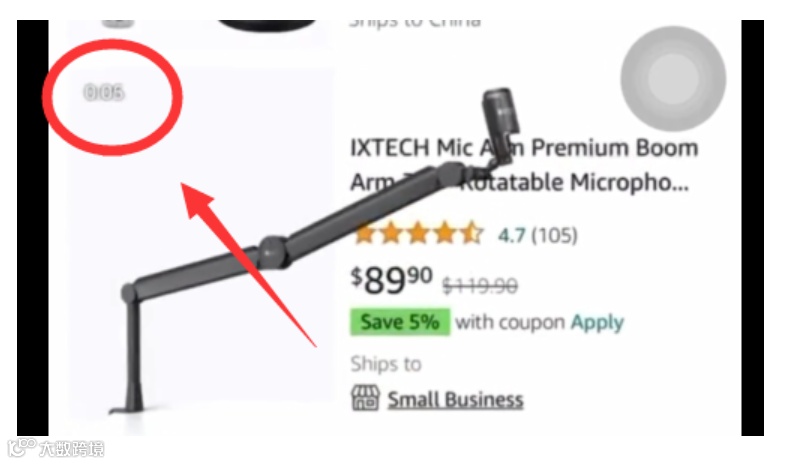Click the red arrow annotation

pyautogui.click(x=248, y=265)
